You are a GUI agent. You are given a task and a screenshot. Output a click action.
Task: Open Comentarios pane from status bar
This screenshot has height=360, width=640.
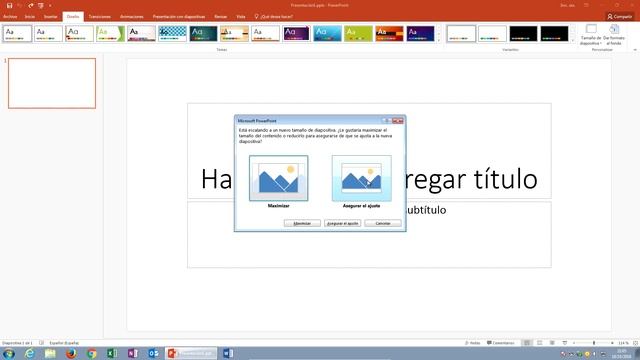click(500, 343)
